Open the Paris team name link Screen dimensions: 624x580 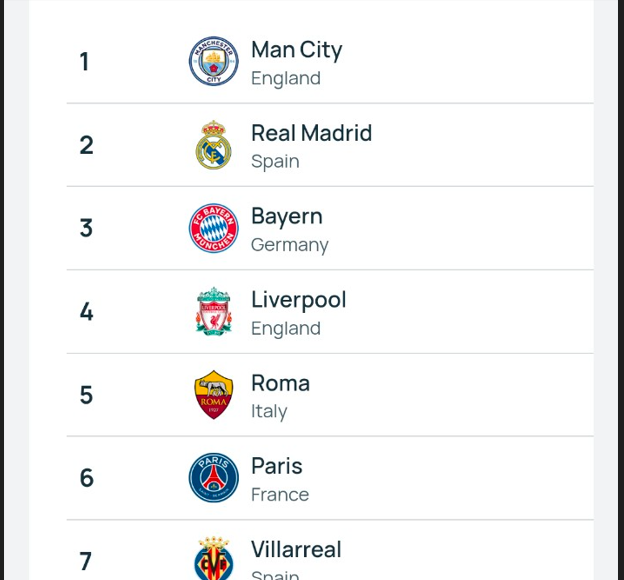(x=277, y=466)
